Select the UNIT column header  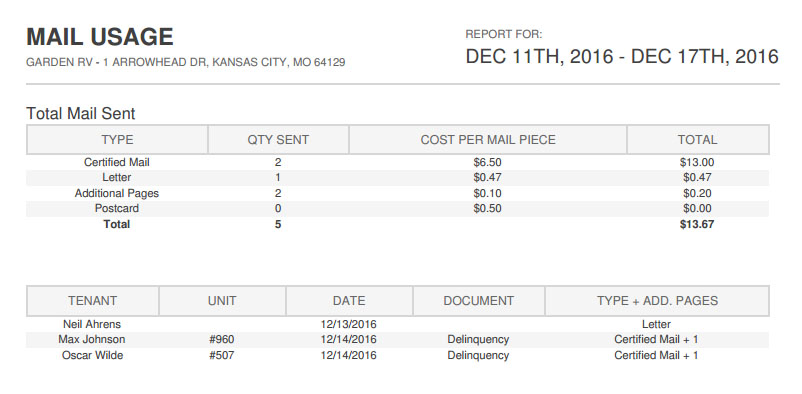tap(222, 301)
